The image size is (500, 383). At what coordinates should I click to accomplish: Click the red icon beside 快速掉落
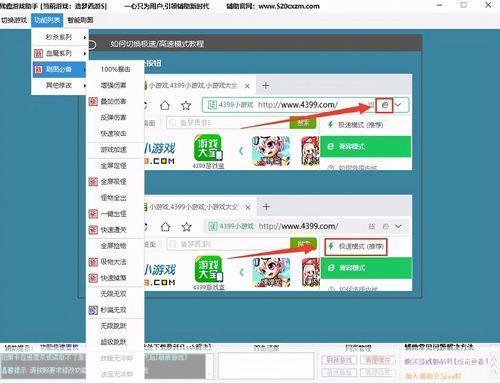(x=93, y=278)
